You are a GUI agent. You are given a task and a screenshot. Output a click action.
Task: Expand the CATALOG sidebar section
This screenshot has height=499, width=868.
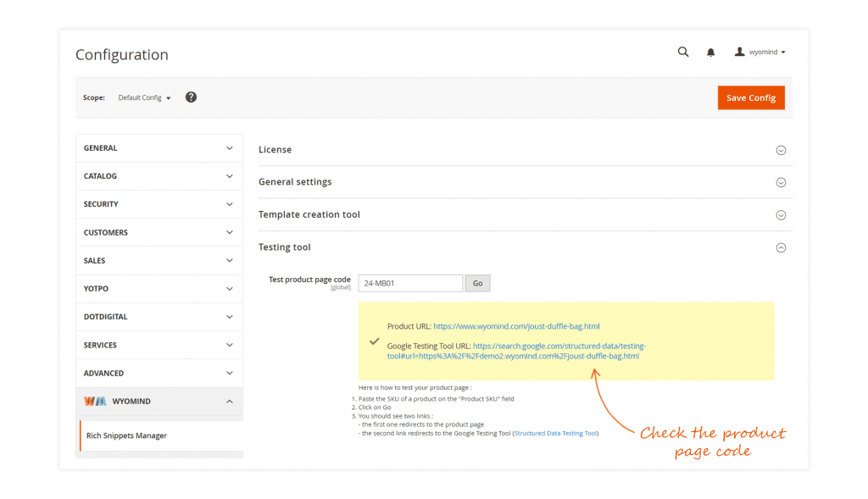pyautogui.click(x=159, y=176)
